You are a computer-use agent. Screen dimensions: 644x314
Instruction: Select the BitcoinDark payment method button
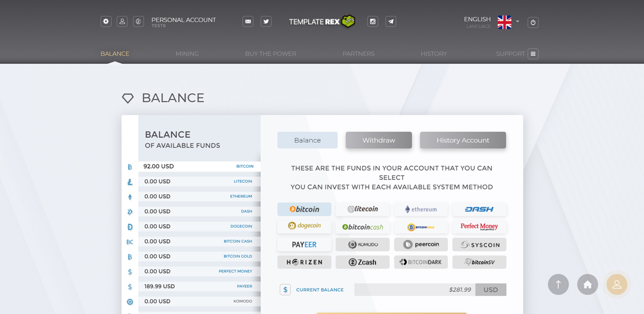click(421, 262)
